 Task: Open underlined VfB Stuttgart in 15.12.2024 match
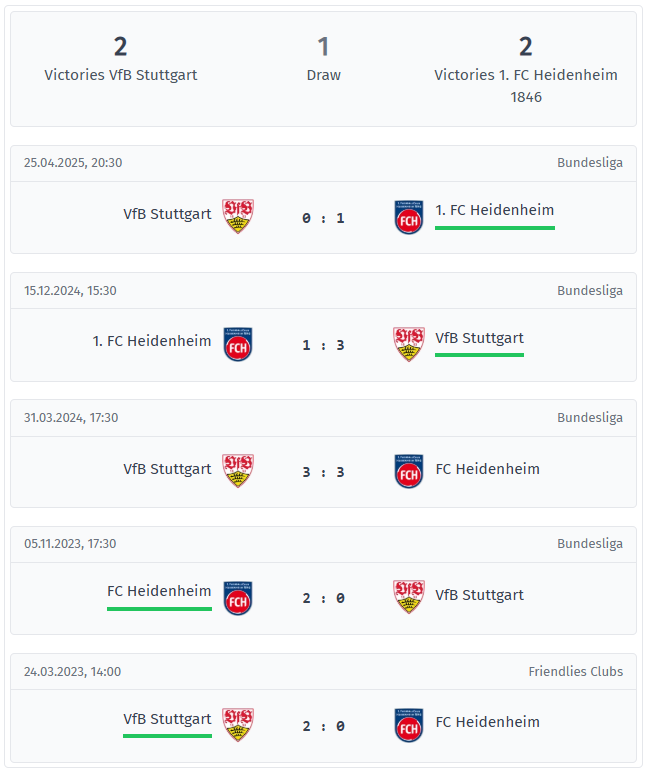(479, 339)
